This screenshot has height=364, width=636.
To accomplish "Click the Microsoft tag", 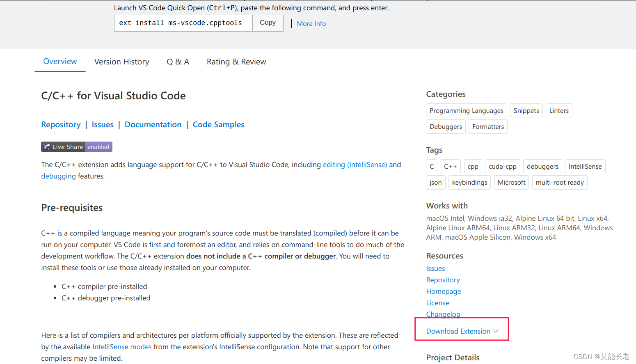I will (x=512, y=182).
